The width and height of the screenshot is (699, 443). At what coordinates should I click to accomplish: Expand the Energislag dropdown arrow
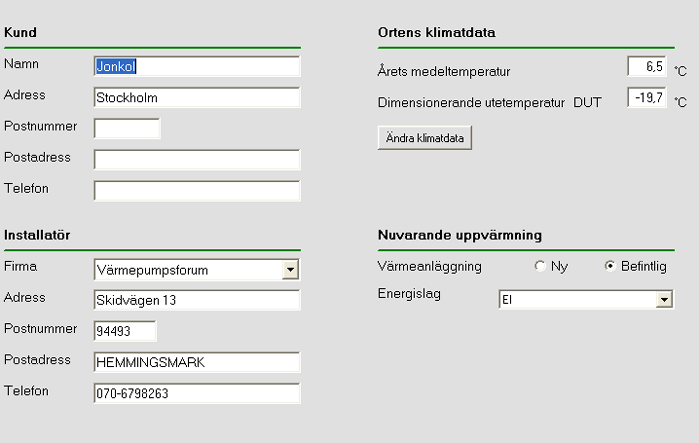[663, 300]
